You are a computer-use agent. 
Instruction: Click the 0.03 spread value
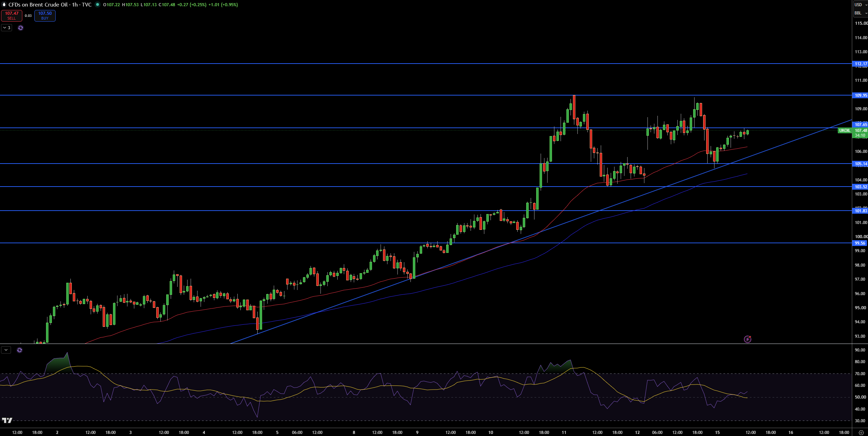point(28,15)
